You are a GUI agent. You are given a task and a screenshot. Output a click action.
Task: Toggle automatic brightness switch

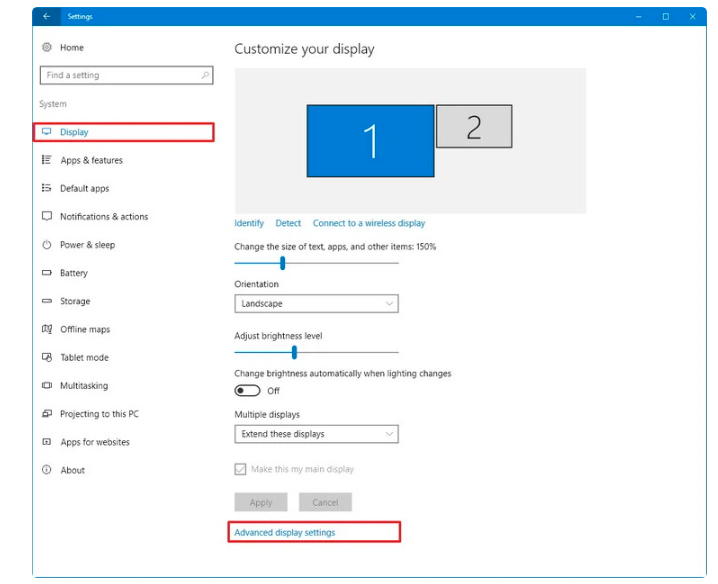pyautogui.click(x=247, y=391)
